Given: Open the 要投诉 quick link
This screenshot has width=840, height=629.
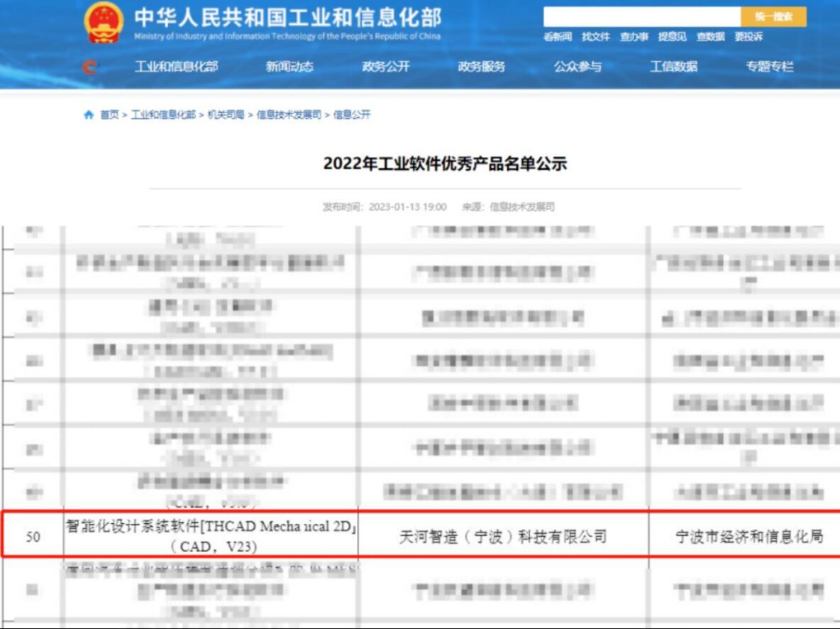Looking at the screenshot, I should pos(749,37).
